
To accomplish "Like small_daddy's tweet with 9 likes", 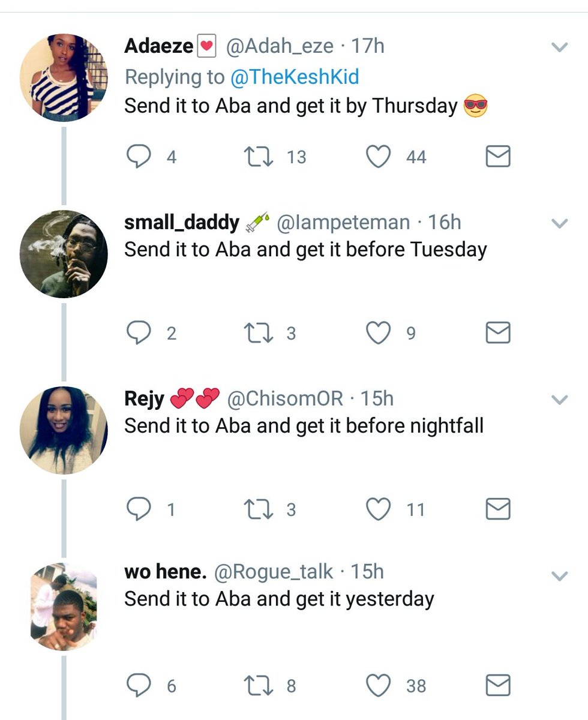I will pos(378,333).
